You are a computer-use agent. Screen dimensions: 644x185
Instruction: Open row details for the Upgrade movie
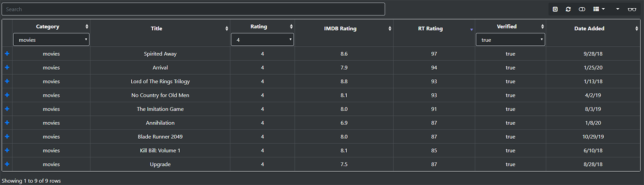click(7, 164)
